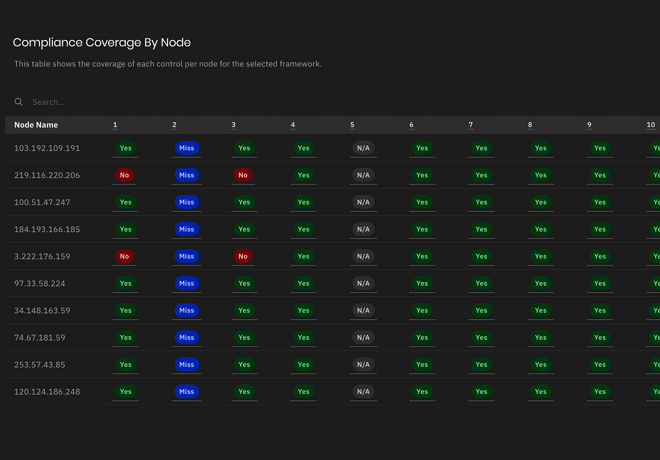This screenshot has width=660, height=460.
Task: Click N/A badge in 219.116.220.206 row
Action: click(x=363, y=175)
